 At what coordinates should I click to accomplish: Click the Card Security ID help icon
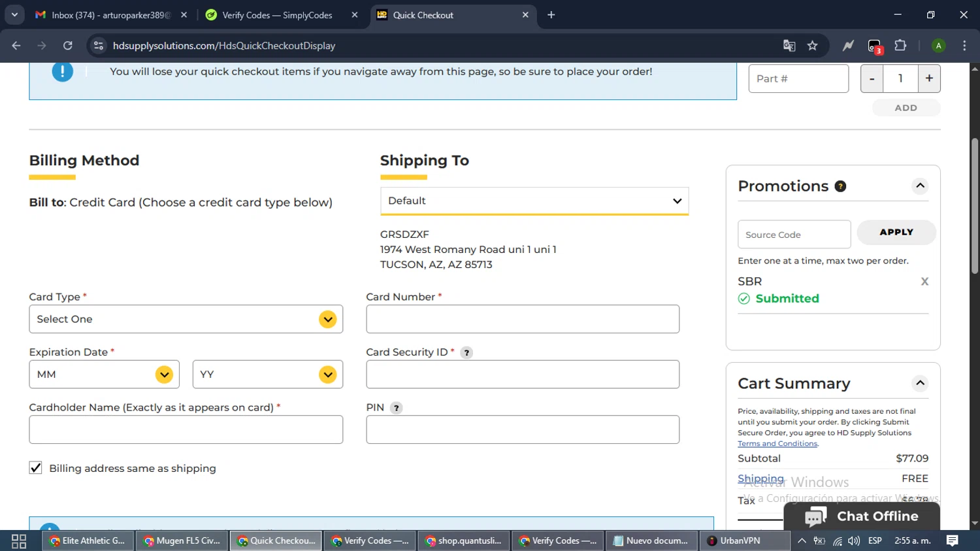(466, 353)
